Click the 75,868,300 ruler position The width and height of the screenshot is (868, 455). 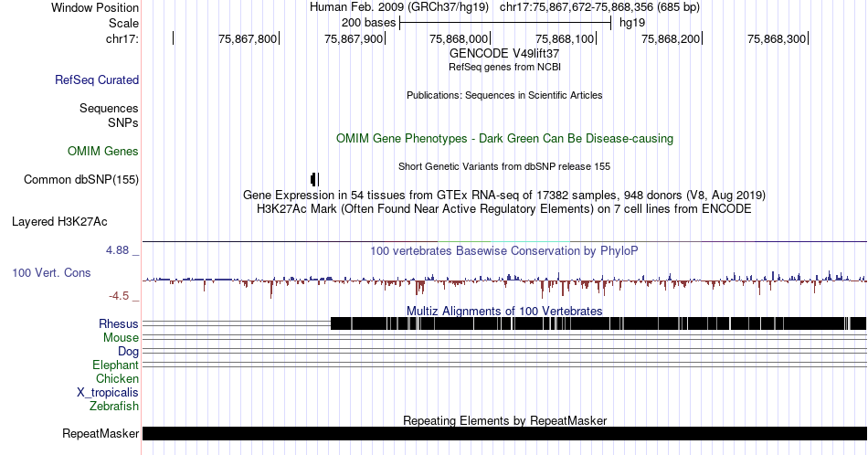(x=777, y=38)
